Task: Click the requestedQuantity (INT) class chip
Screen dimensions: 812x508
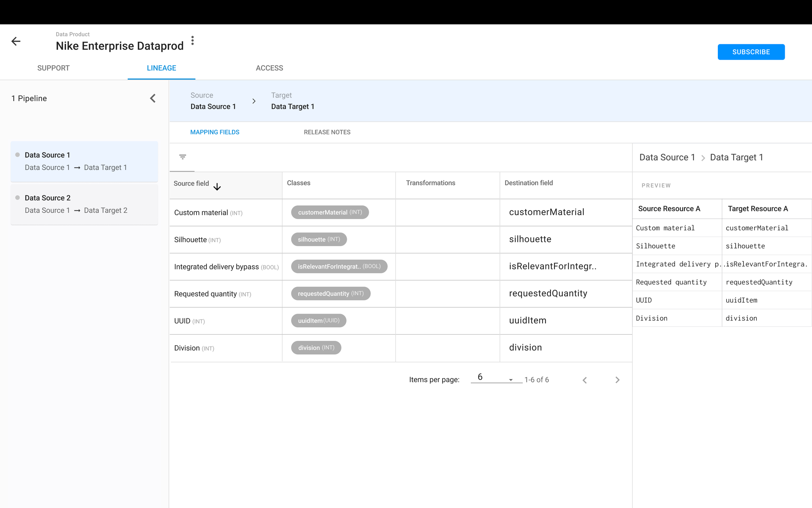Action: [331, 293]
